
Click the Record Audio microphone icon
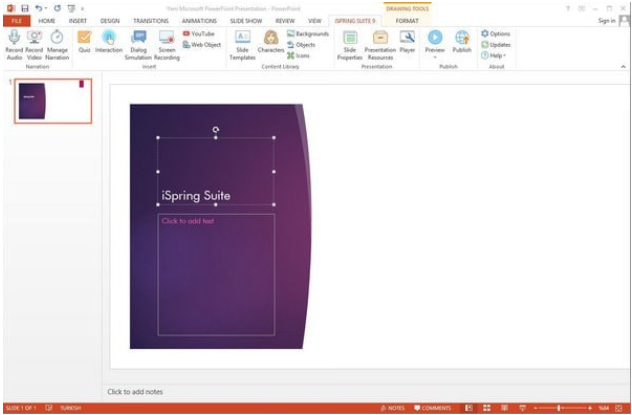pos(14,38)
